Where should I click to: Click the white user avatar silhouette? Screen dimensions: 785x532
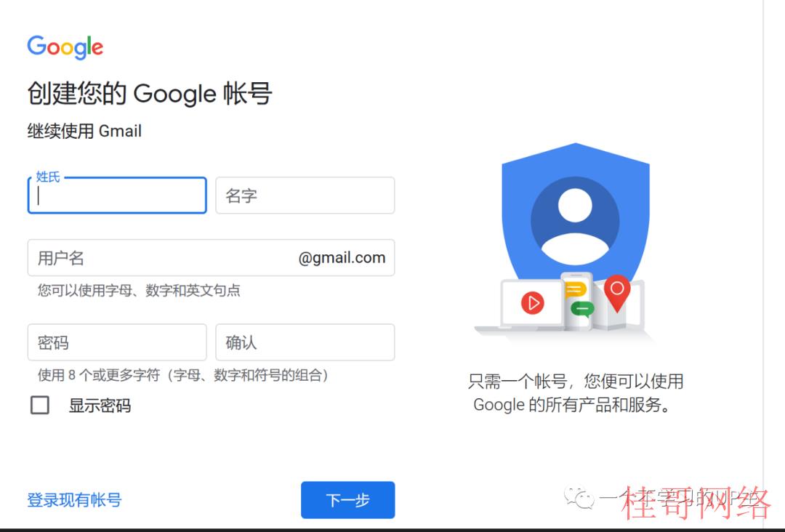point(575,225)
